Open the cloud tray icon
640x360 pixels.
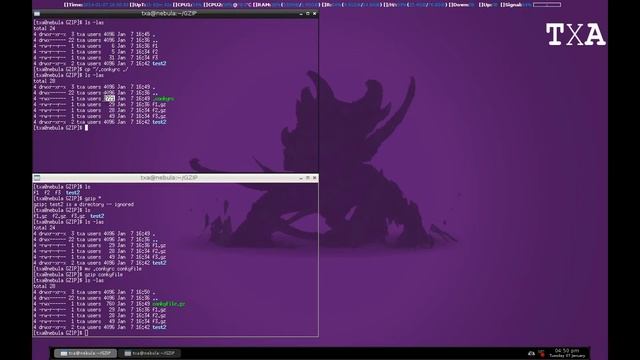click(x=531, y=353)
